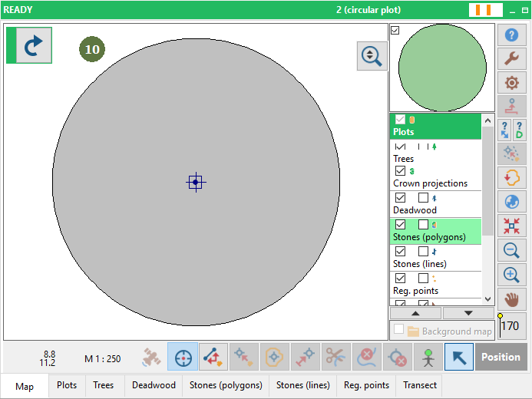
Task: Open the wrench tools button
Action: click(511, 58)
